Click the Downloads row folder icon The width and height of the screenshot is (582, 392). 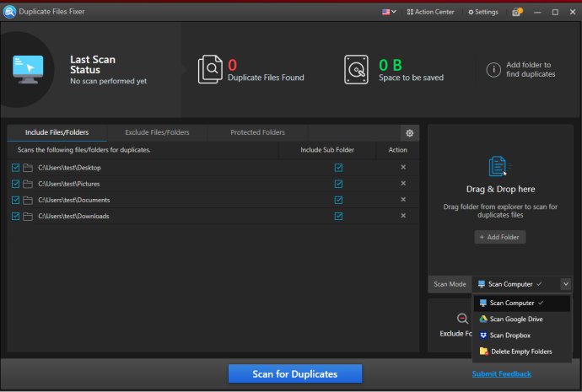pos(28,216)
